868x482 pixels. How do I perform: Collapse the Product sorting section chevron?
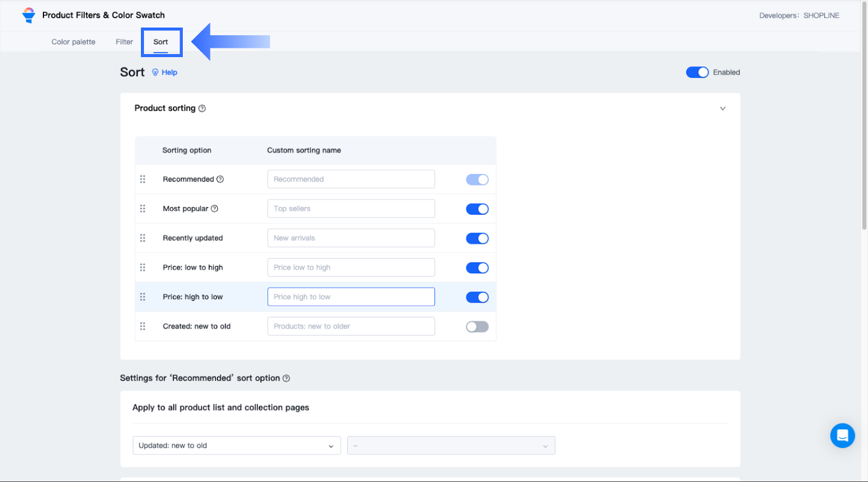[x=723, y=108]
